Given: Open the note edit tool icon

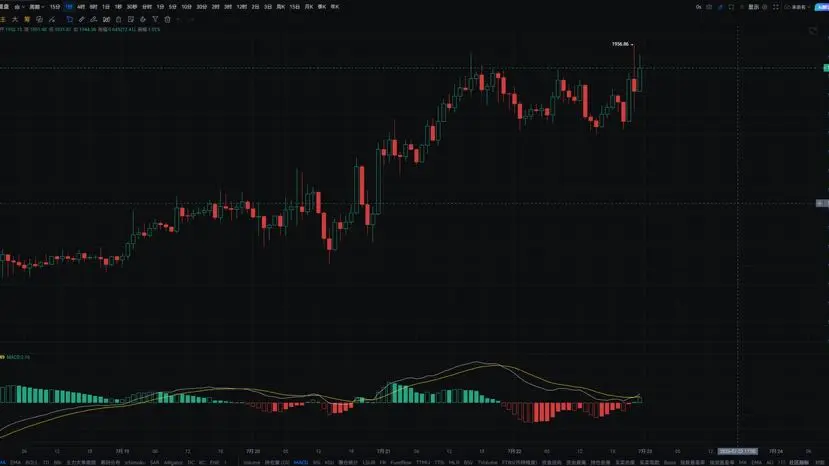Looking at the screenshot, I should (131, 19).
